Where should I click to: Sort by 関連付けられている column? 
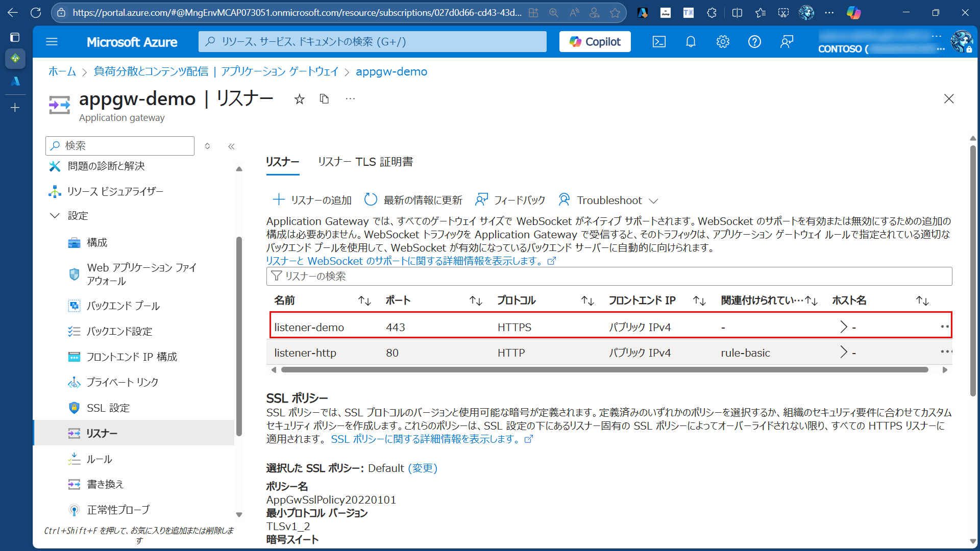[x=811, y=301]
